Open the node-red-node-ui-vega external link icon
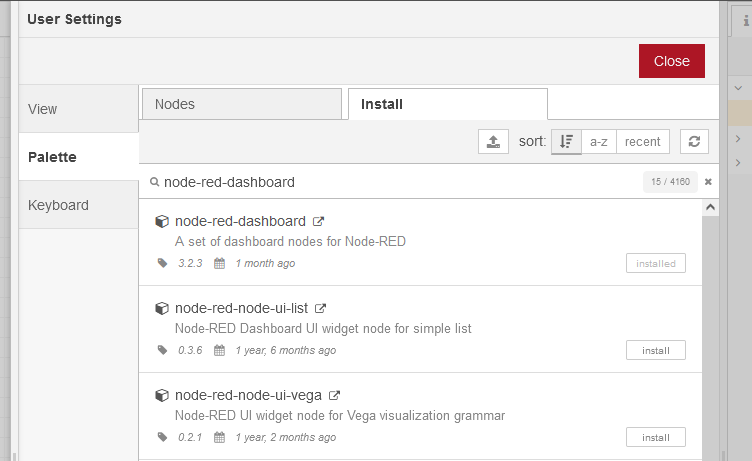 coord(334,395)
